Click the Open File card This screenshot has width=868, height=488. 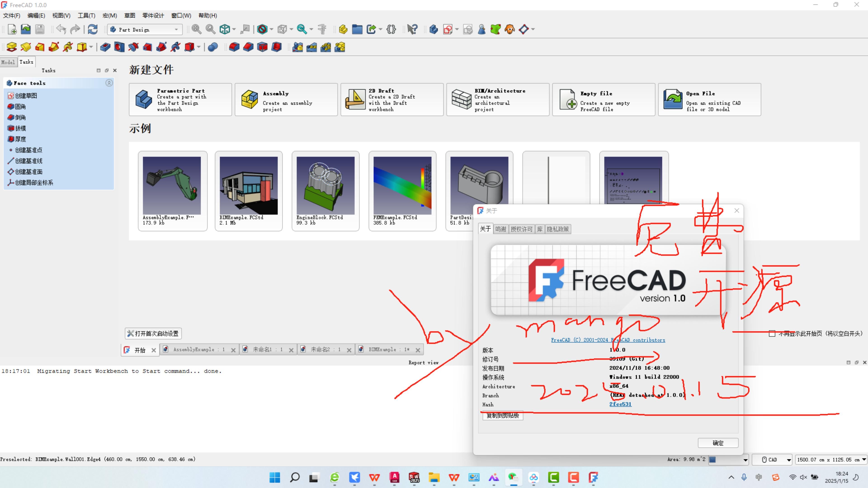coord(709,100)
